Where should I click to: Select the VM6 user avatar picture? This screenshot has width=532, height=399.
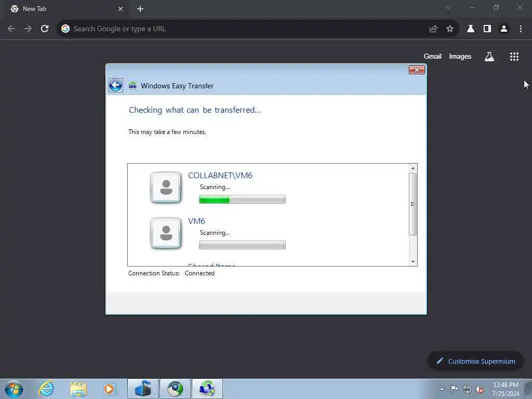pos(166,233)
